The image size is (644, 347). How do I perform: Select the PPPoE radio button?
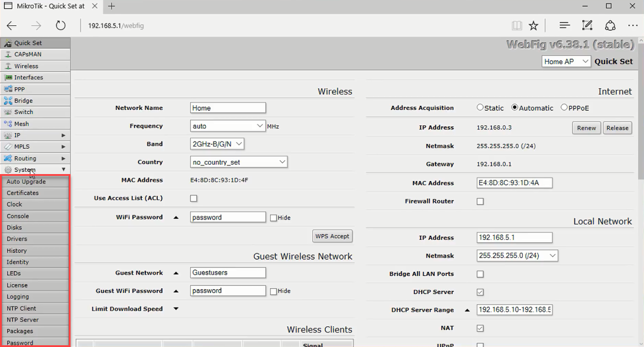pos(564,108)
